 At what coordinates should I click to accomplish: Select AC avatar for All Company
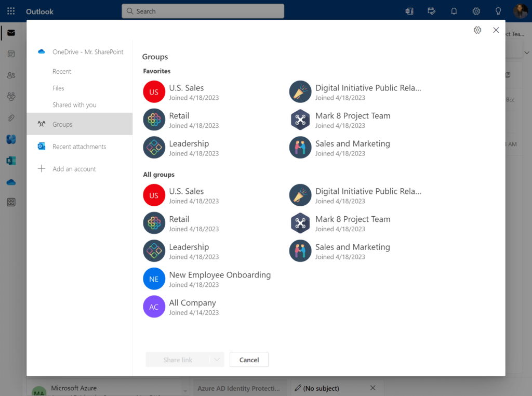tap(154, 307)
